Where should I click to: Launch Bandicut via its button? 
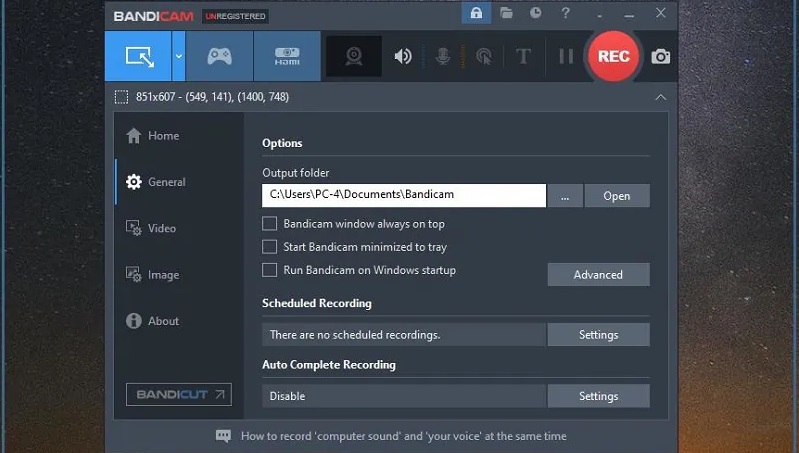pyautogui.click(x=179, y=394)
